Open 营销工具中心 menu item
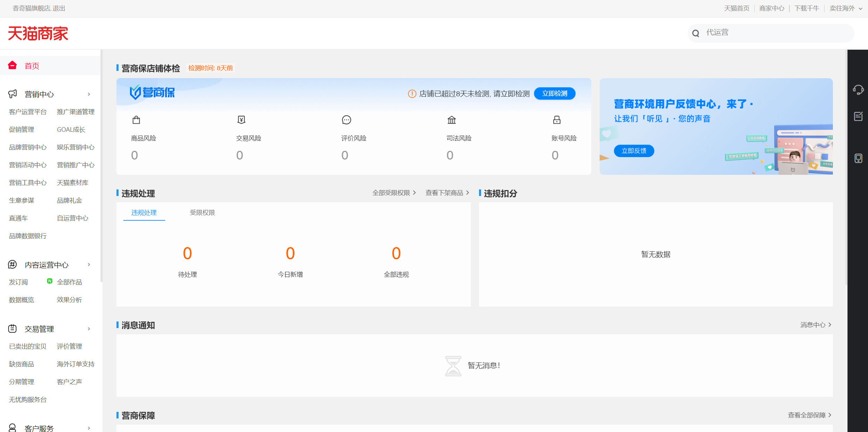This screenshot has width=868, height=432. 28,182
